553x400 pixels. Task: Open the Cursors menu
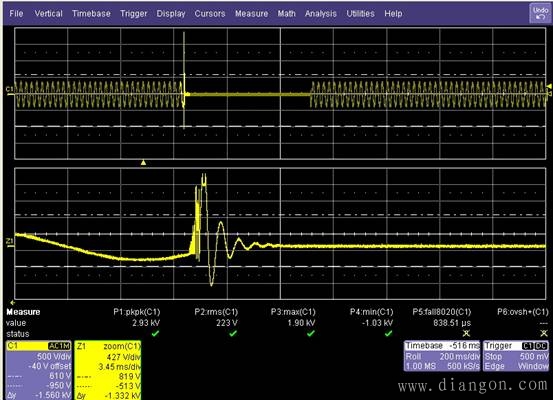[210, 13]
